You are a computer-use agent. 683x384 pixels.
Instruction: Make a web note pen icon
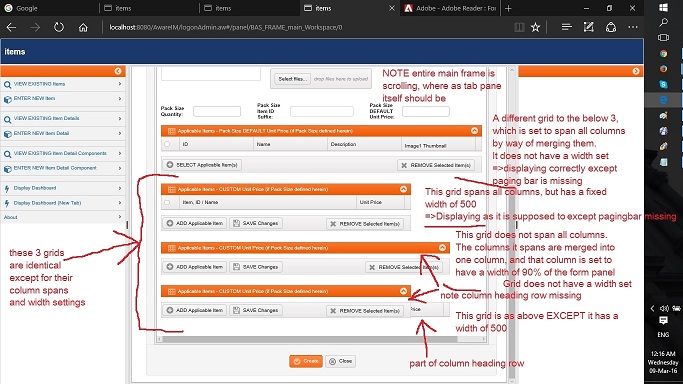point(588,27)
